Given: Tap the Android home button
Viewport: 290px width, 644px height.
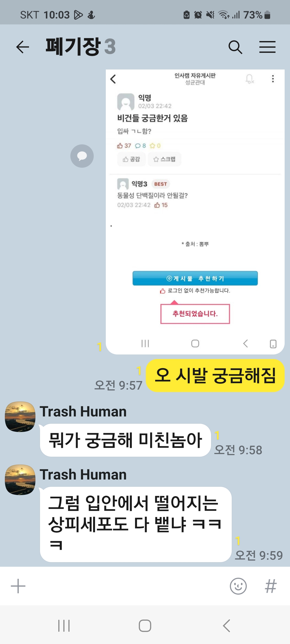Looking at the screenshot, I should (145, 626).
